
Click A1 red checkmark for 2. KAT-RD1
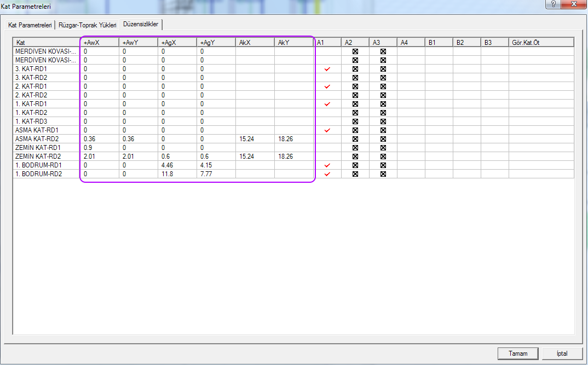(327, 86)
